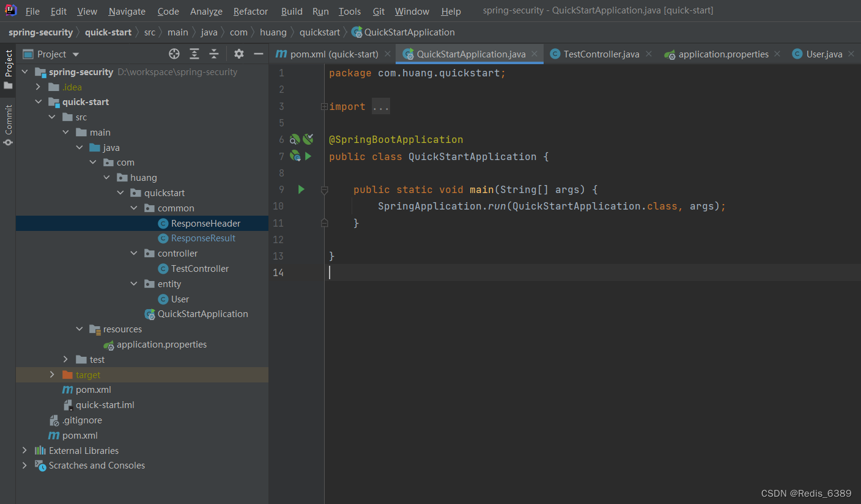861x504 pixels.
Task: Open the Analyze menu
Action: click(x=207, y=11)
